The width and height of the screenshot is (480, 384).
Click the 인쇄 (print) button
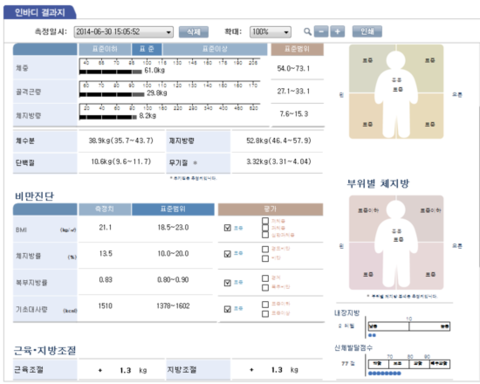click(367, 32)
